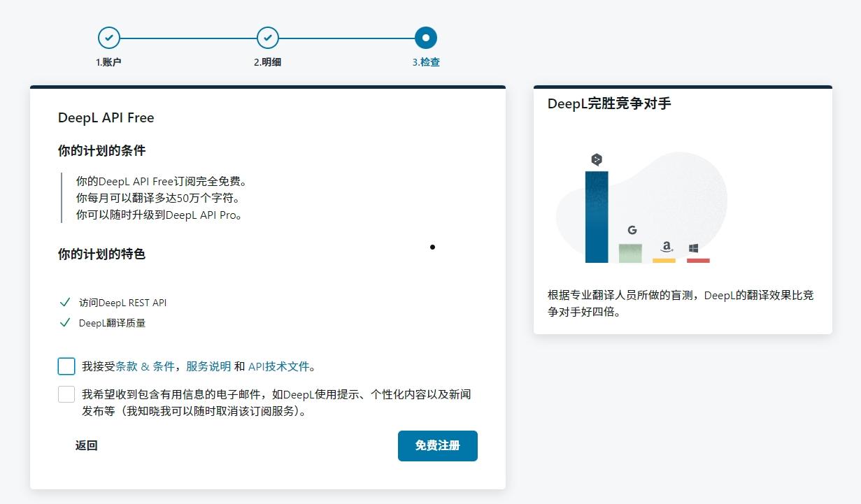Open the API技术文件 link

(x=278, y=366)
